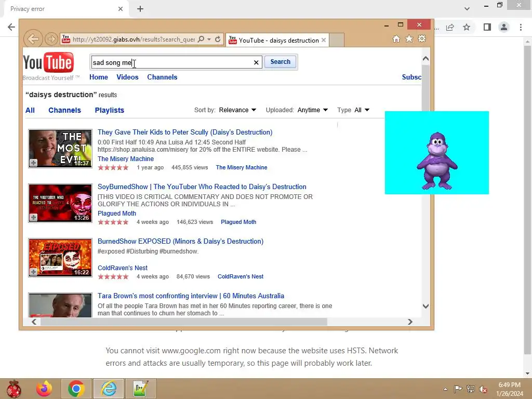Click the partially visible Subscriptions link
The image size is (532, 399).
[411, 77]
